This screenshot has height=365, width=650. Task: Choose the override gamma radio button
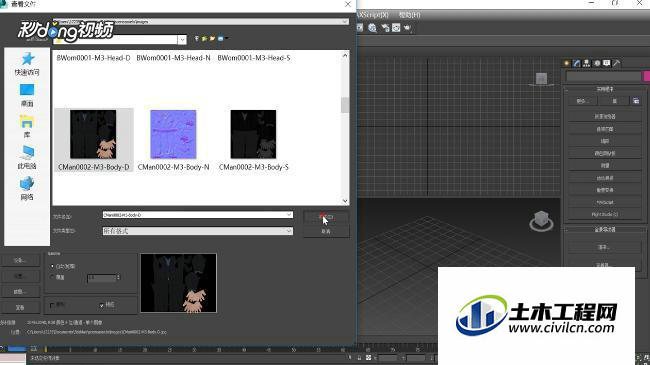coord(52,277)
